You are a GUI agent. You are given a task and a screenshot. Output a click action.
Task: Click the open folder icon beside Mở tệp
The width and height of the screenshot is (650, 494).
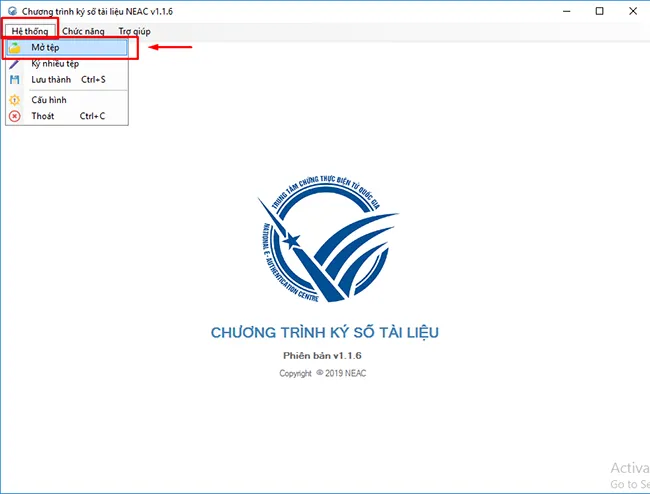click(x=14, y=48)
